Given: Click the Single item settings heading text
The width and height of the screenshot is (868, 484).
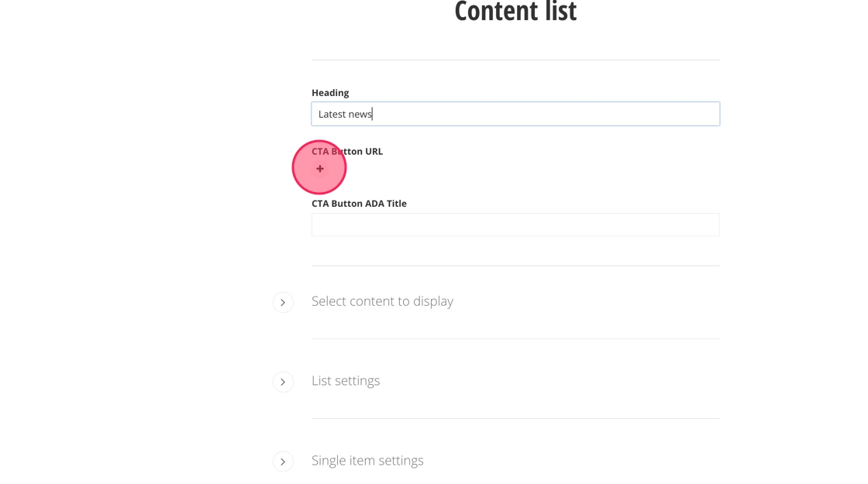Looking at the screenshot, I should click(367, 461).
